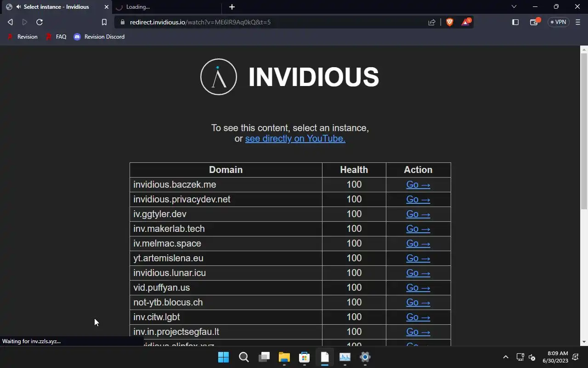This screenshot has width=588, height=368.
Task: Close the Select instance tab
Action: [x=107, y=7]
